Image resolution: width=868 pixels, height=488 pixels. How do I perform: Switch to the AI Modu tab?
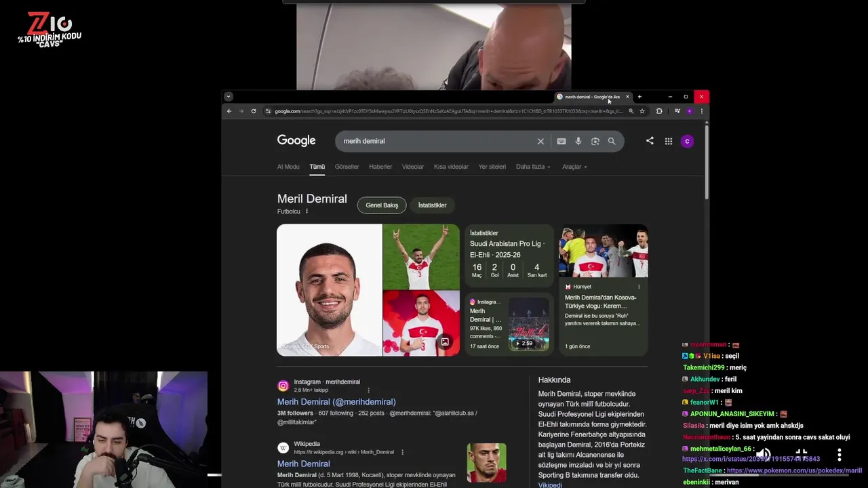pos(288,167)
